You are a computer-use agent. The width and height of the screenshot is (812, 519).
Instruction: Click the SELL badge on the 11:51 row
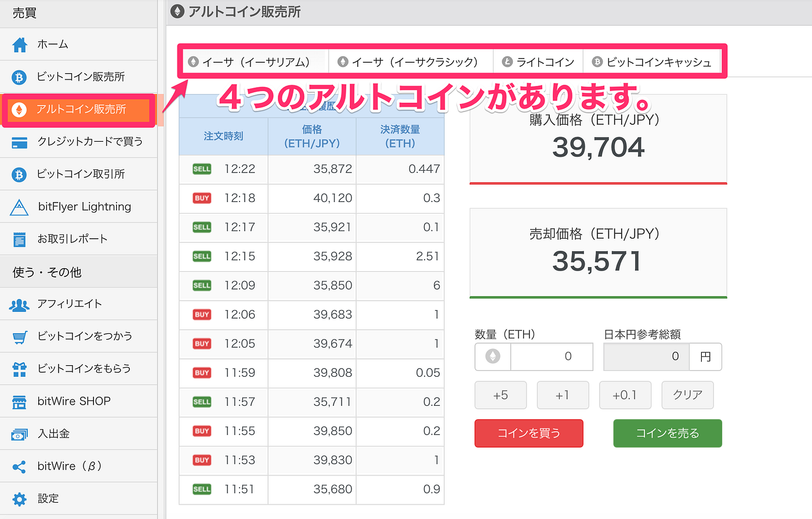pos(202,489)
